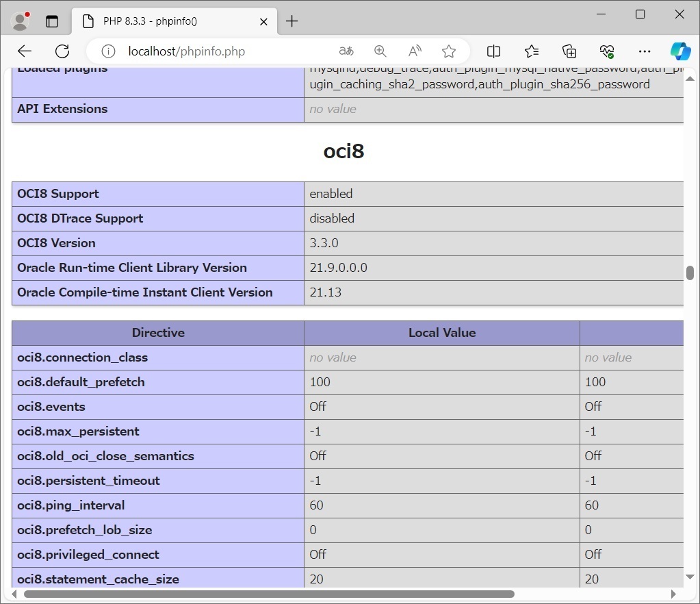Open the Favorites list

[532, 51]
